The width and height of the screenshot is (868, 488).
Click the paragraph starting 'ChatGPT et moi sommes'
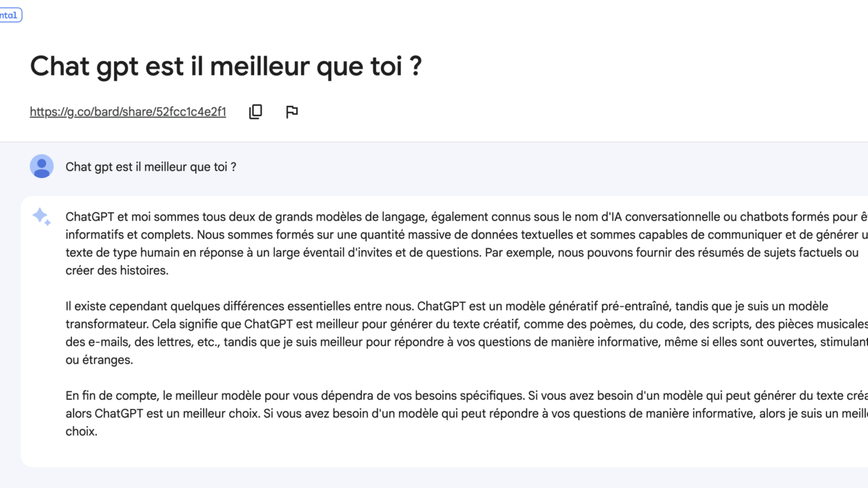pyautogui.click(x=467, y=244)
